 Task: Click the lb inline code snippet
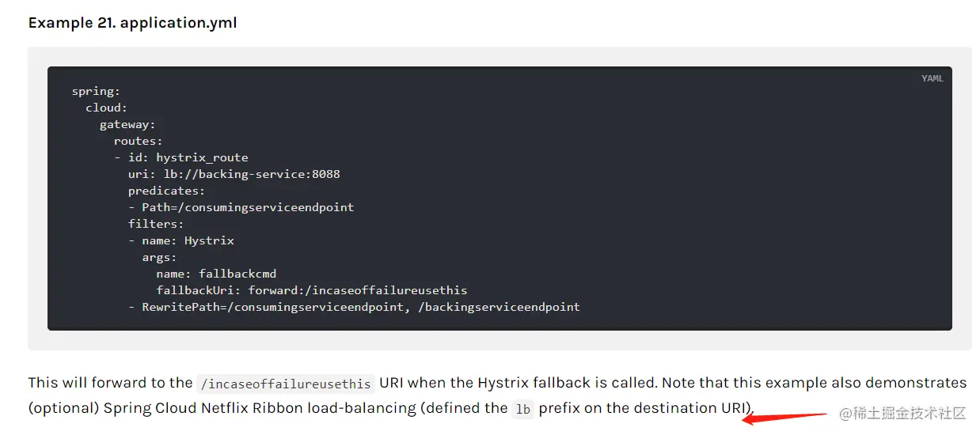point(522,409)
